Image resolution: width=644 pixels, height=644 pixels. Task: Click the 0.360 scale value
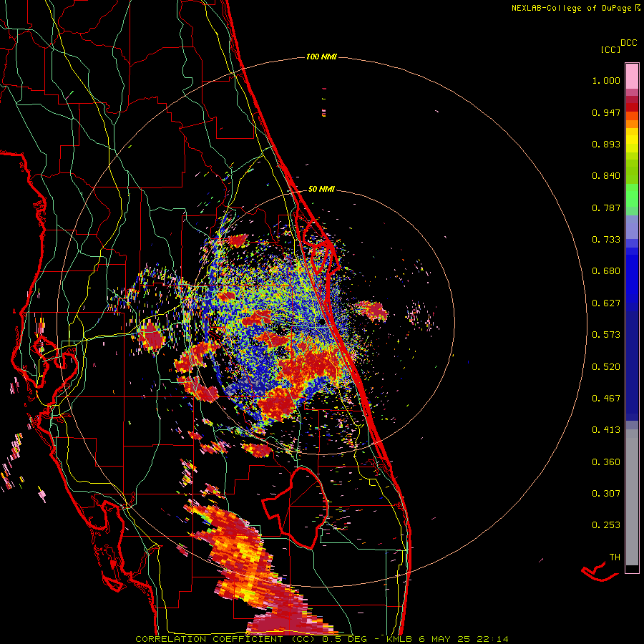[606, 462]
